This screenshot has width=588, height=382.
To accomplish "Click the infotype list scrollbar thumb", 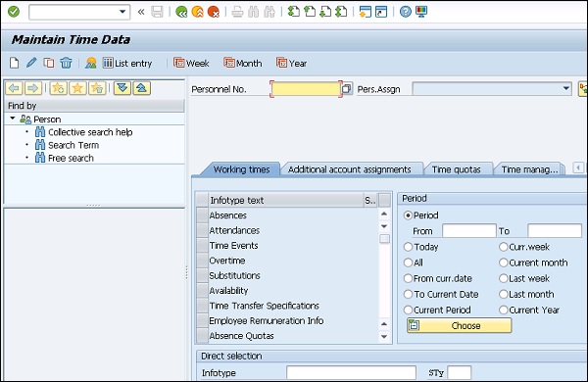I will click(x=384, y=239).
